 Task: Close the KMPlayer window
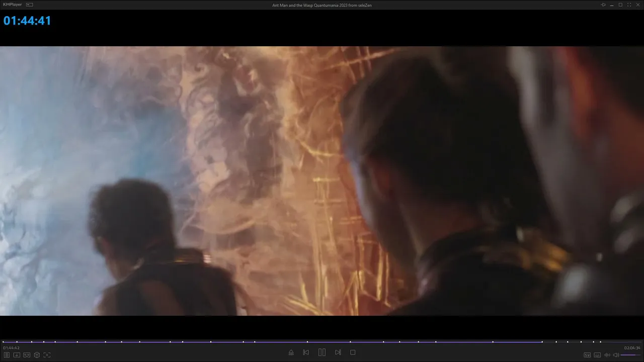[637, 5]
